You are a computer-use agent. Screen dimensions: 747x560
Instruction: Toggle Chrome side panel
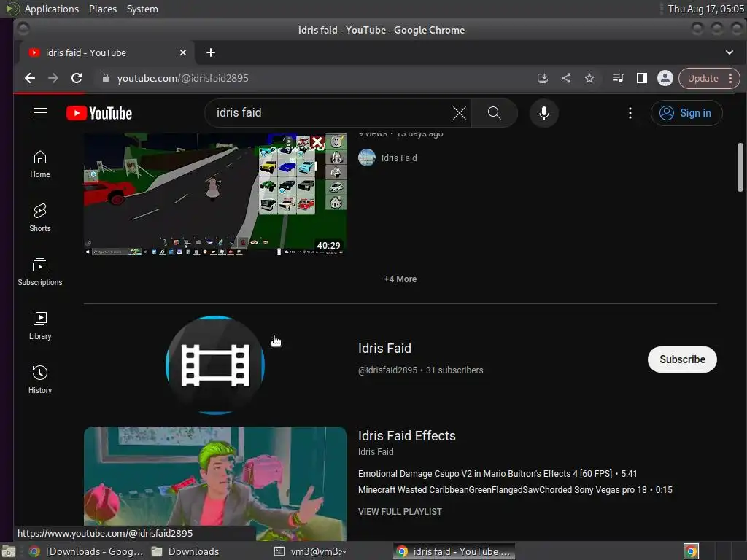point(642,78)
